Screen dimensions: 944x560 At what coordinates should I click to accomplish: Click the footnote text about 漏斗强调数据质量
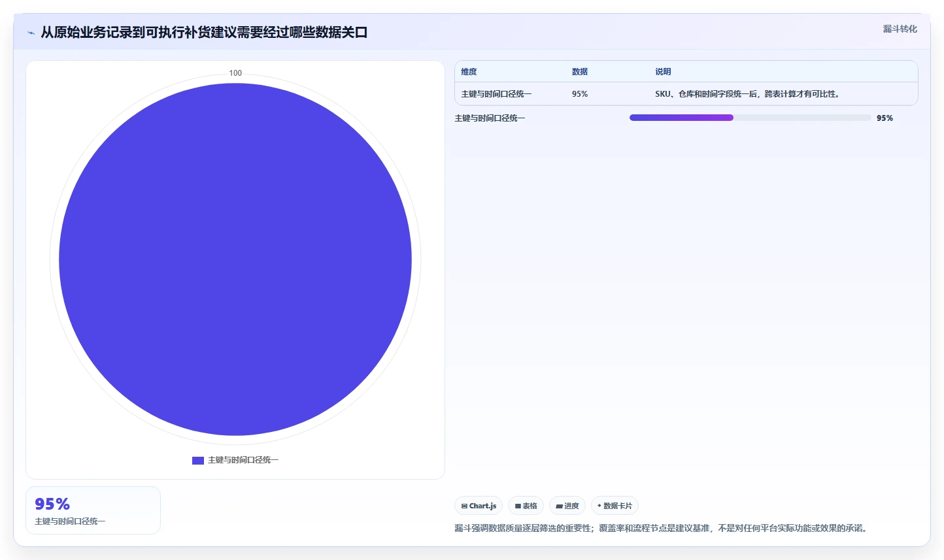pyautogui.click(x=662, y=528)
